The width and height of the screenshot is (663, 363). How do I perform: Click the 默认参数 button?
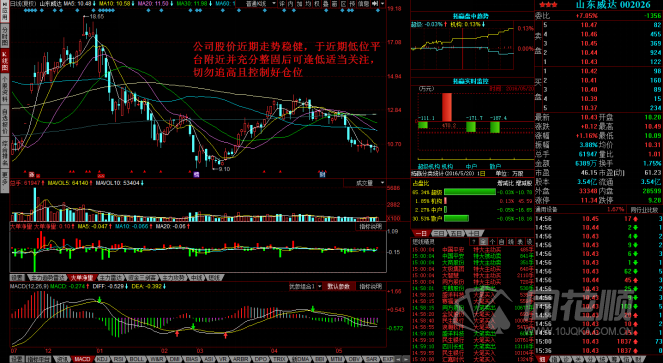click(x=339, y=286)
